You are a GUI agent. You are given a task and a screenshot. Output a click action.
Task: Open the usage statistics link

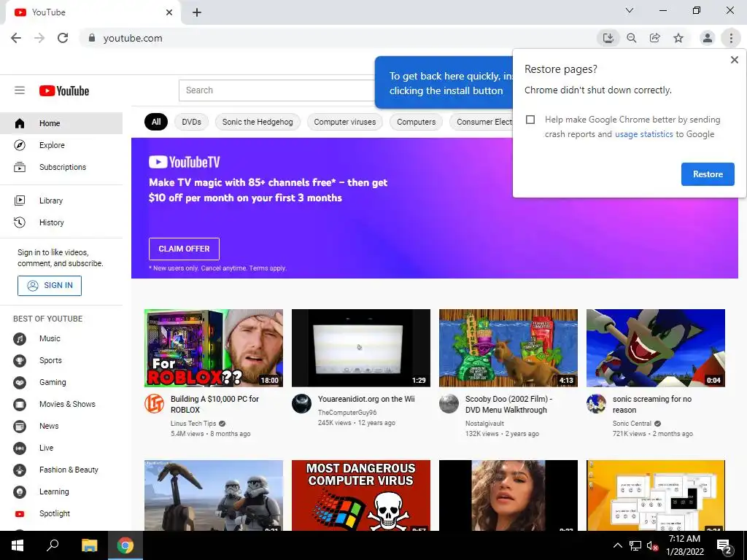pos(643,134)
